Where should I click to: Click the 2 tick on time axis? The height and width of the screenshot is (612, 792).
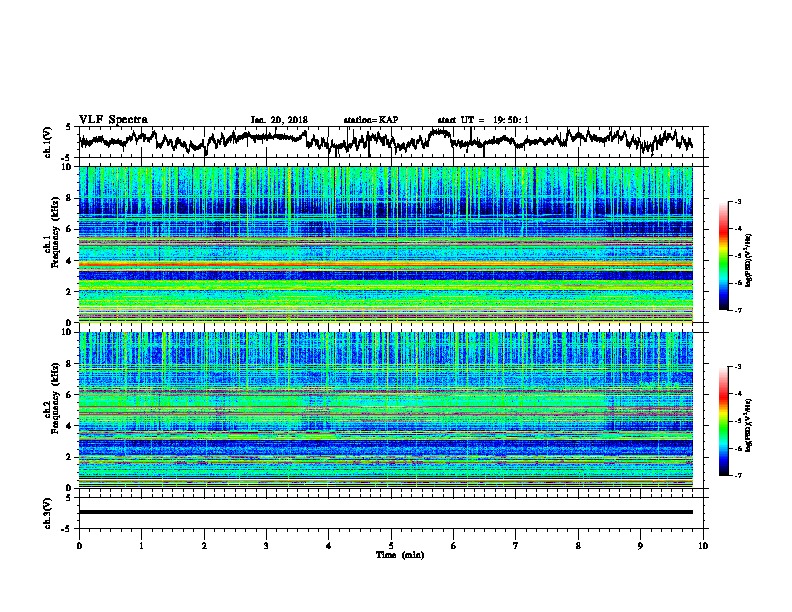204,546
